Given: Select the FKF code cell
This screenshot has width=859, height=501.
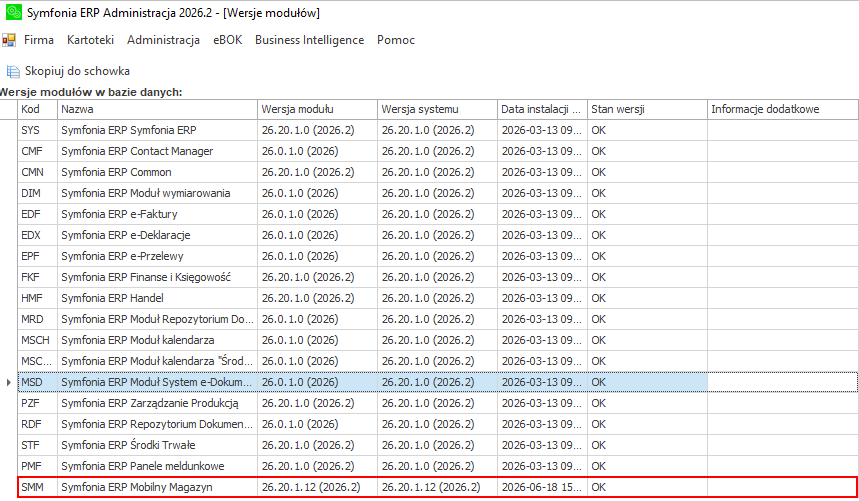Looking at the screenshot, I should tap(37, 277).
